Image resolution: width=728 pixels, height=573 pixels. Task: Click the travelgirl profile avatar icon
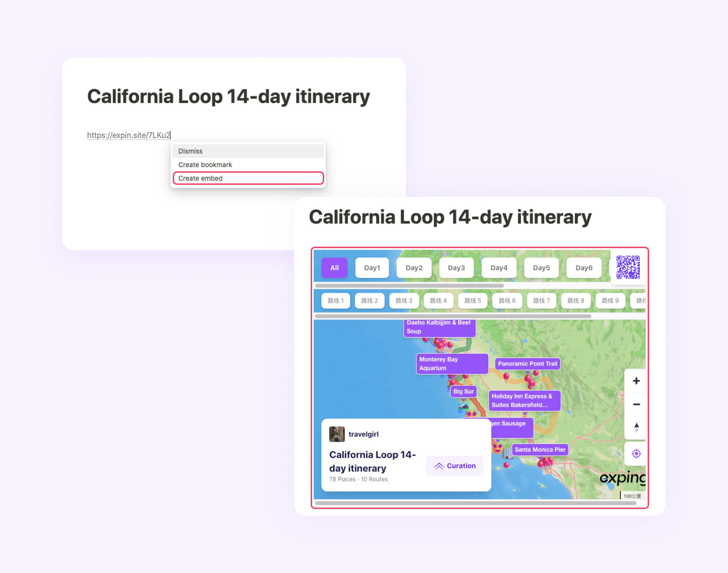coord(336,434)
